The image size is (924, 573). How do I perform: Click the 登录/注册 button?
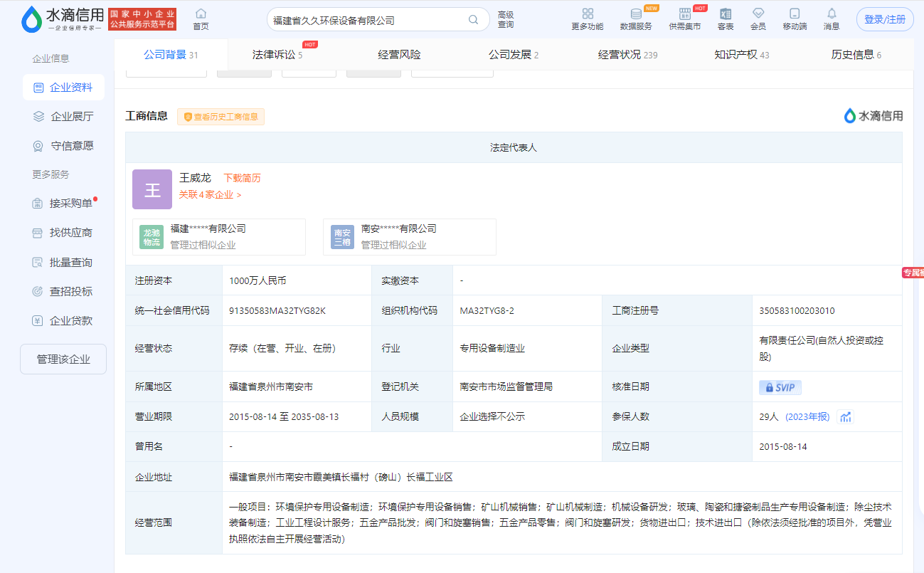coord(885,19)
